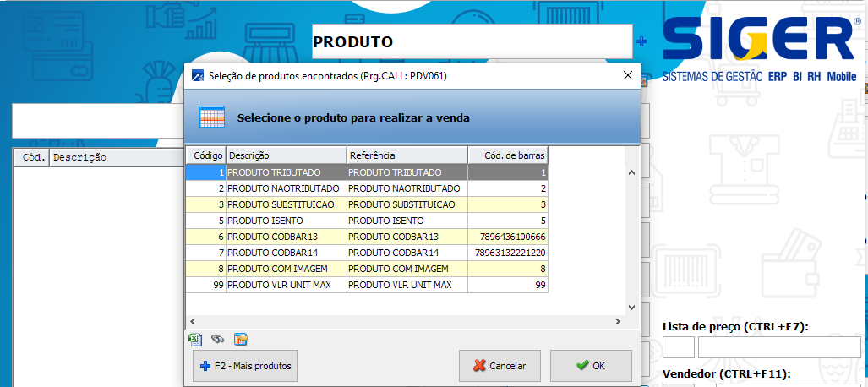Select PRODUTO VLR UNIT MAX in Descrição column
The image size is (868, 387).
click(287, 285)
